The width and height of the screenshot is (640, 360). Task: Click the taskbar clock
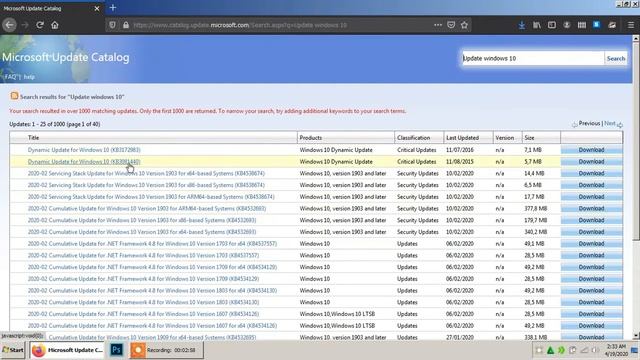616,350
